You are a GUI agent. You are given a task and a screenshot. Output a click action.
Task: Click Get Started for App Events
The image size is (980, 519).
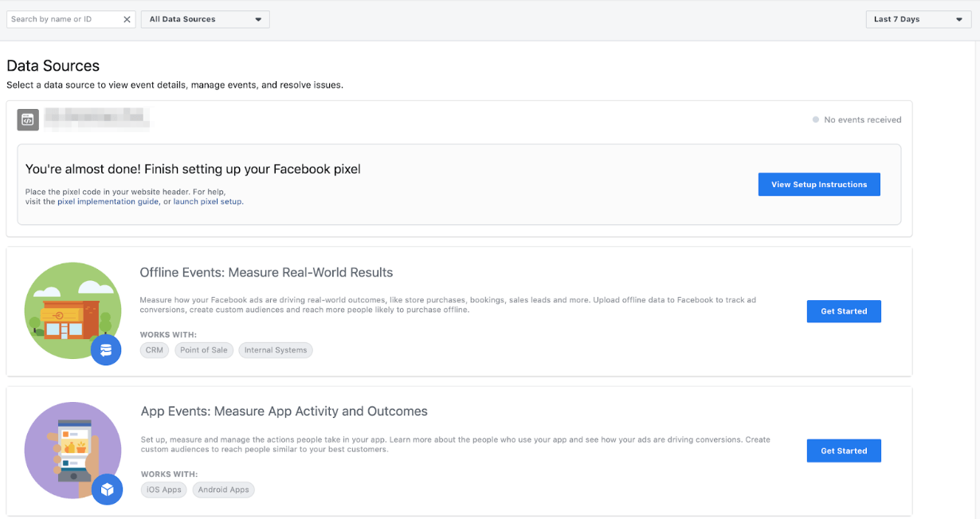[844, 451]
